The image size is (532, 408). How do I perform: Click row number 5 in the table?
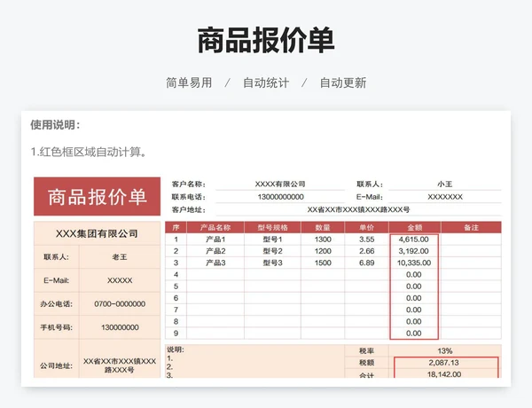[x=176, y=286]
